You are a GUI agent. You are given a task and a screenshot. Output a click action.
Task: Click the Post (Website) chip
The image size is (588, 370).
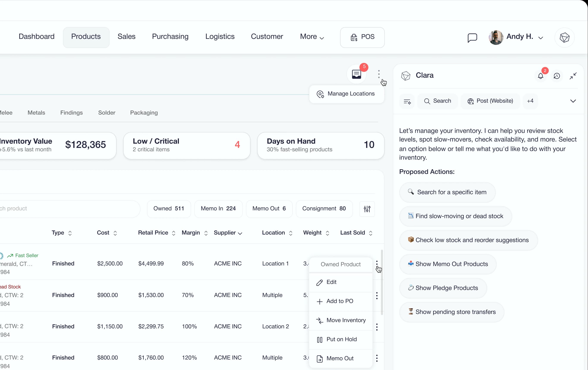click(490, 101)
